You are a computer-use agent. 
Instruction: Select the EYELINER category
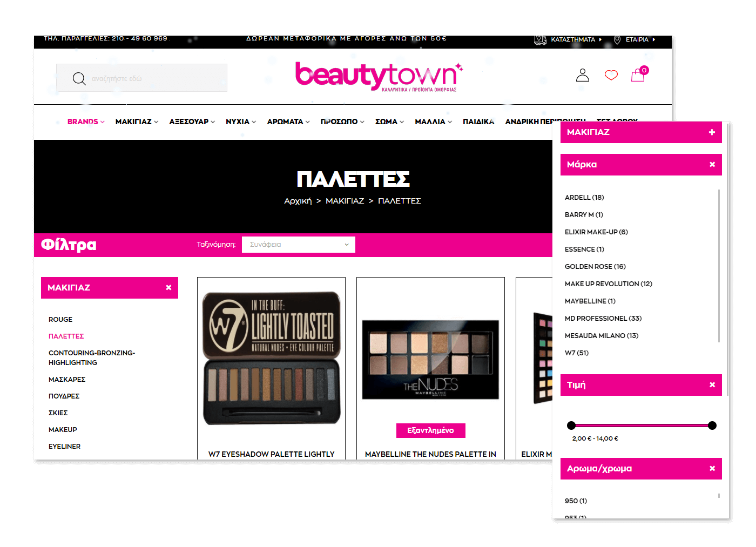tap(64, 447)
